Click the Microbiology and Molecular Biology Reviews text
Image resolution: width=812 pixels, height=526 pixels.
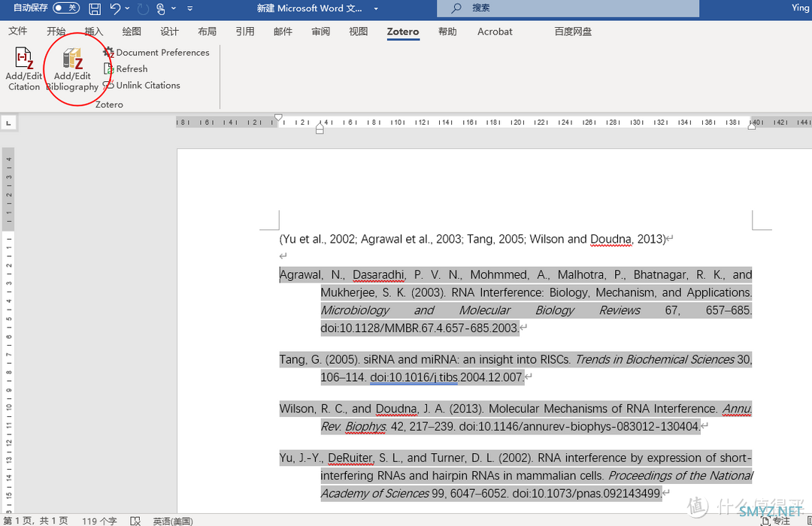point(480,310)
